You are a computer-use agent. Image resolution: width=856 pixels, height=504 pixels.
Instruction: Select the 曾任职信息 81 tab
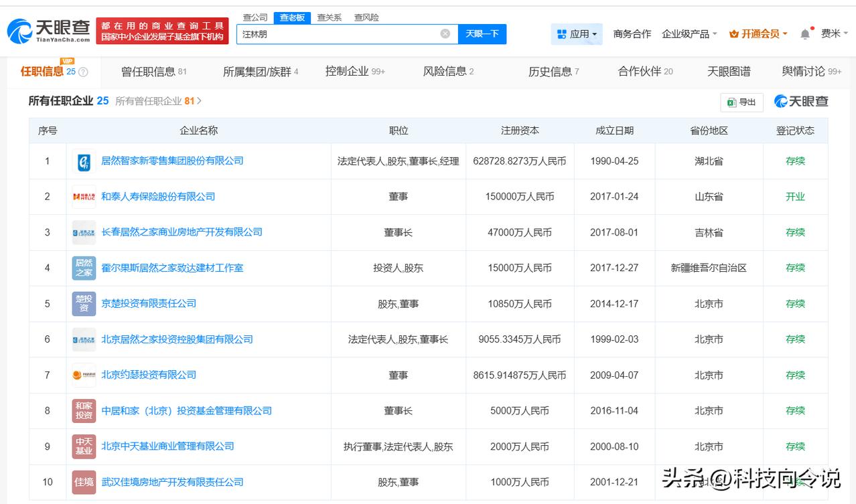click(154, 72)
